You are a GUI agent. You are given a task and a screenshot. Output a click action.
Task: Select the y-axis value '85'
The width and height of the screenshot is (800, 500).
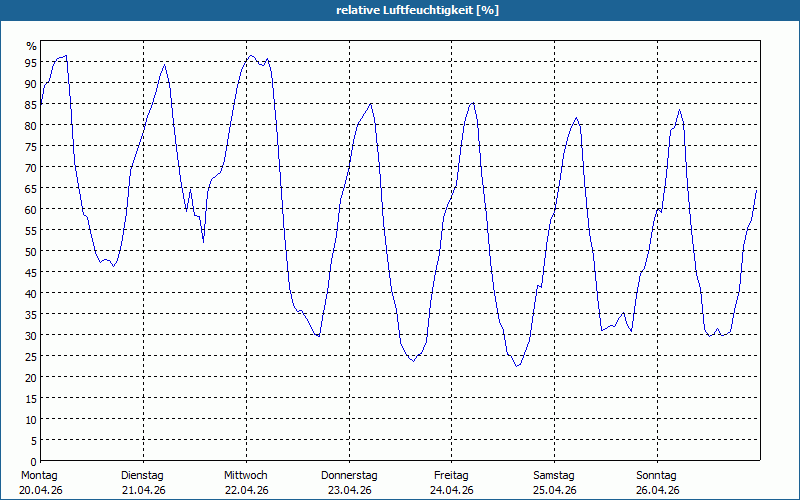(x=31, y=105)
